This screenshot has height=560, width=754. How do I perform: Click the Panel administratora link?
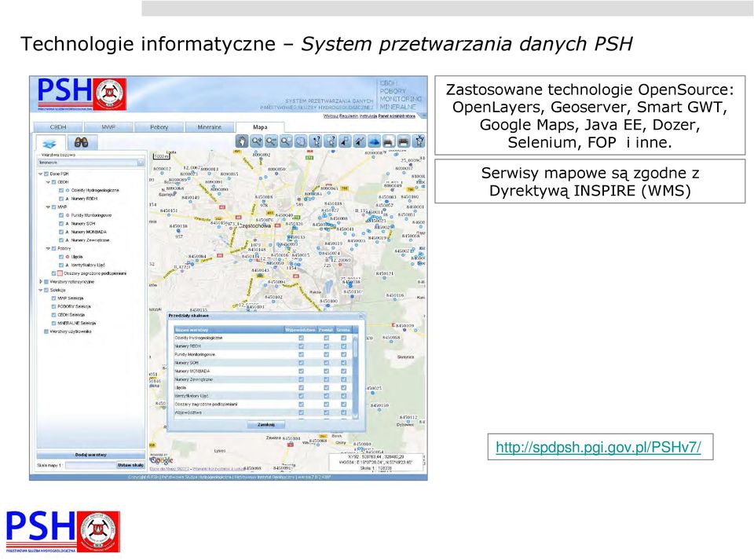click(x=397, y=115)
